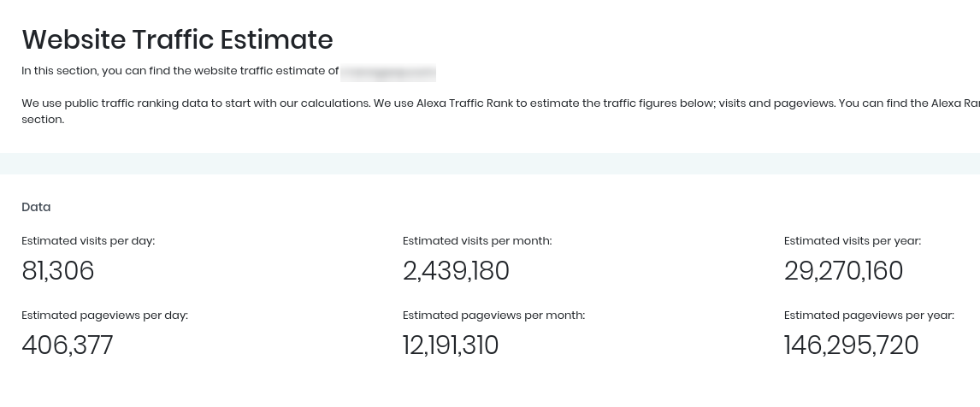980x407 pixels.
Task: Click the 29,270,160 yearly visits value
Action: (x=843, y=271)
